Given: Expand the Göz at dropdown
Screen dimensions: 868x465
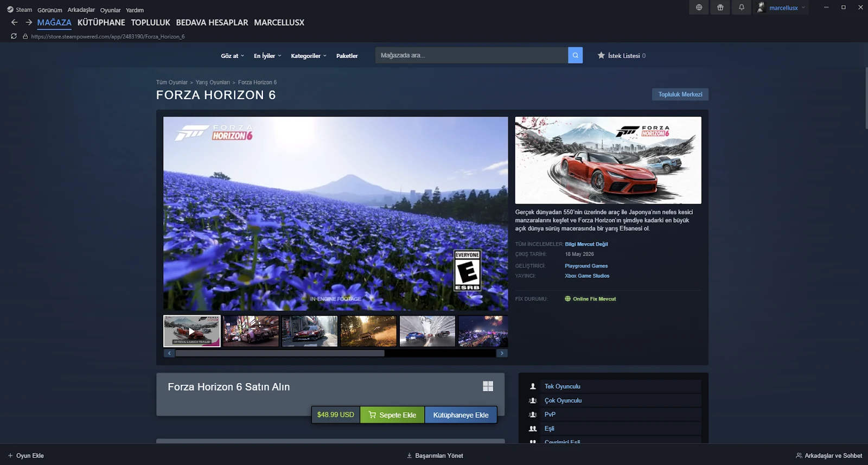Looking at the screenshot, I should tap(232, 56).
